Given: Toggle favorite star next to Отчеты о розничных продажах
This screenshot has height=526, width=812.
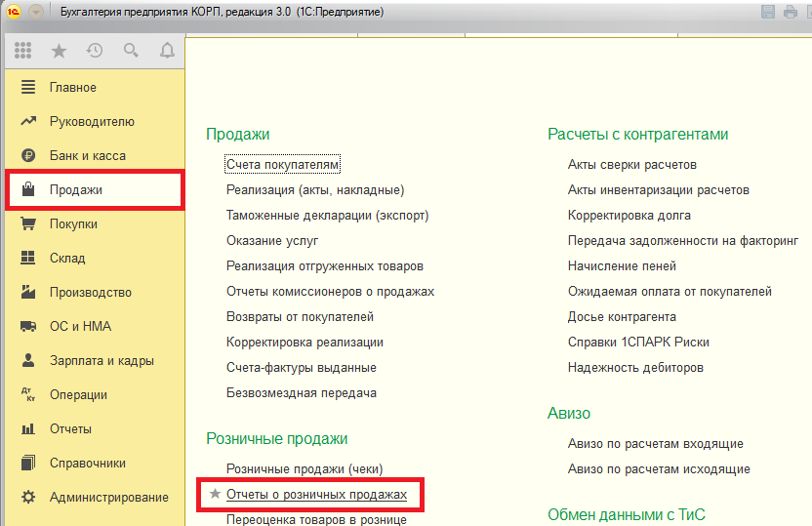Looking at the screenshot, I should pyautogui.click(x=215, y=494).
